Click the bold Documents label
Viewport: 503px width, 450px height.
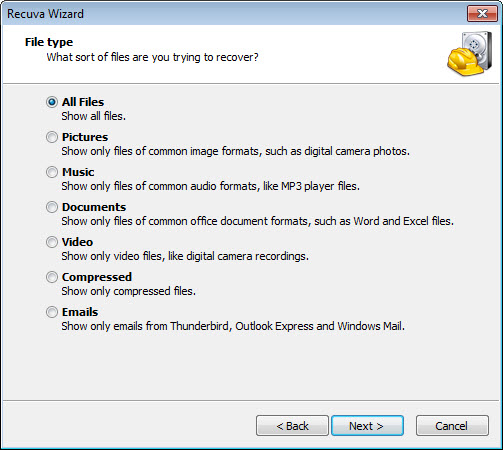[94, 207]
